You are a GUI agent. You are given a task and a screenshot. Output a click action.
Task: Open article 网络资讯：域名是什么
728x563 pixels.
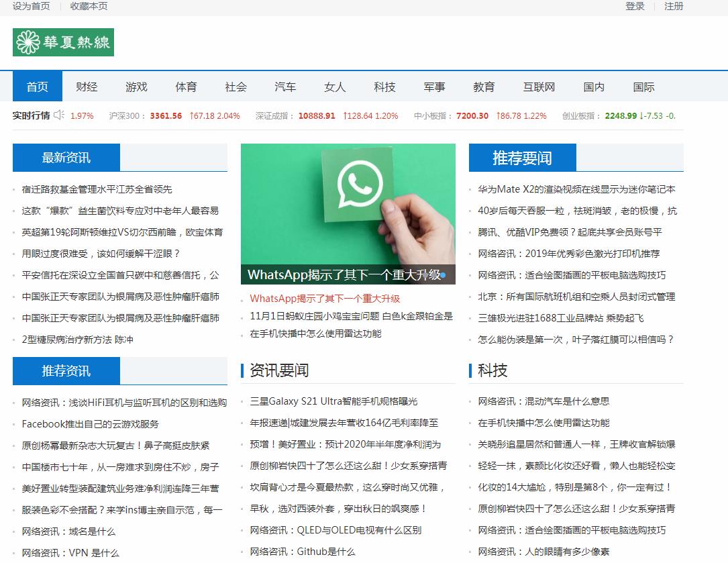pos(68,531)
